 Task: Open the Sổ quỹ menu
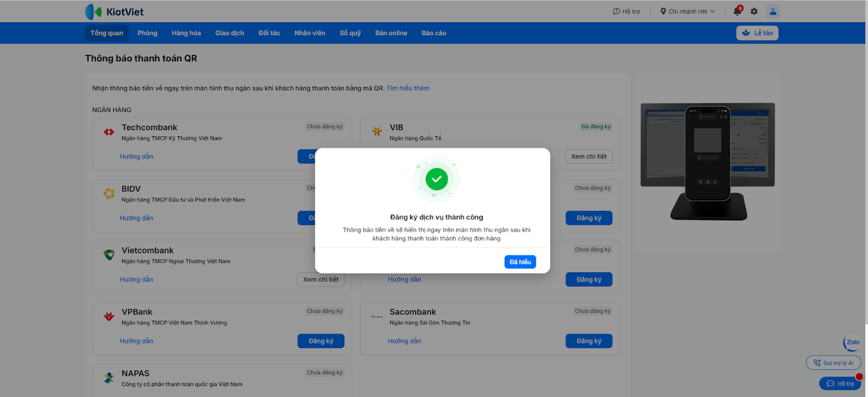(x=350, y=33)
